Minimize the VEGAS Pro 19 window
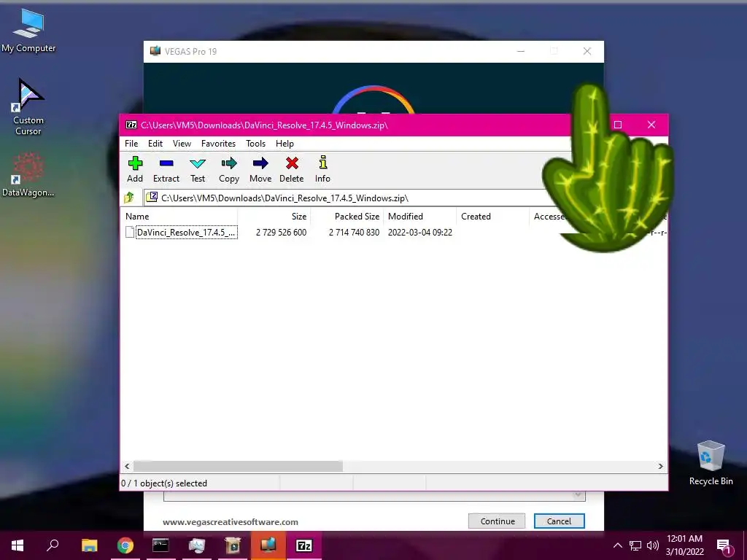The width and height of the screenshot is (747, 560). pyautogui.click(x=521, y=52)
